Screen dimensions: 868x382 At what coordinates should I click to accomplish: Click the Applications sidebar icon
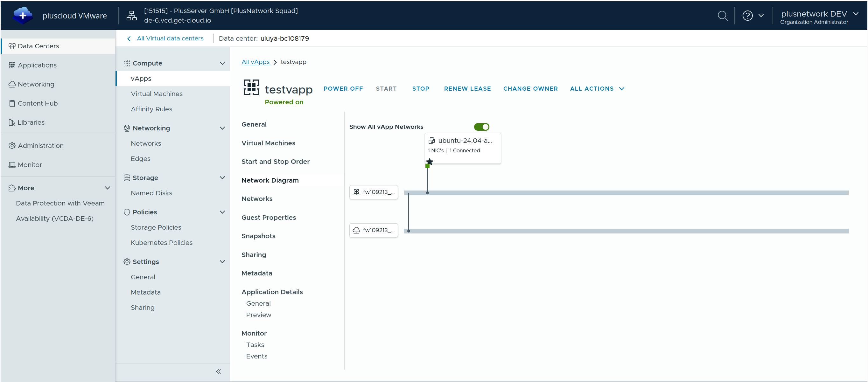[12, 65]
